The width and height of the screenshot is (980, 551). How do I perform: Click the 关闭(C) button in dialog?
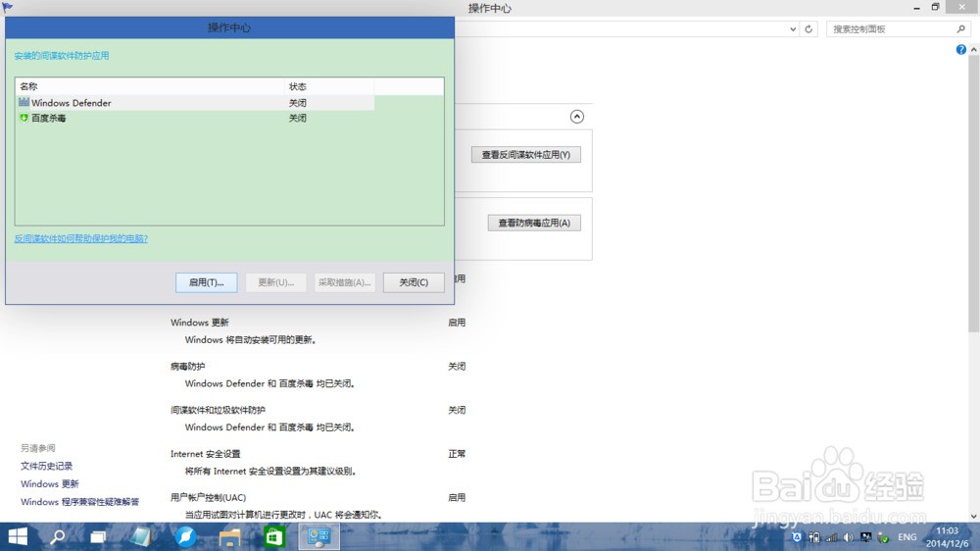414,282
